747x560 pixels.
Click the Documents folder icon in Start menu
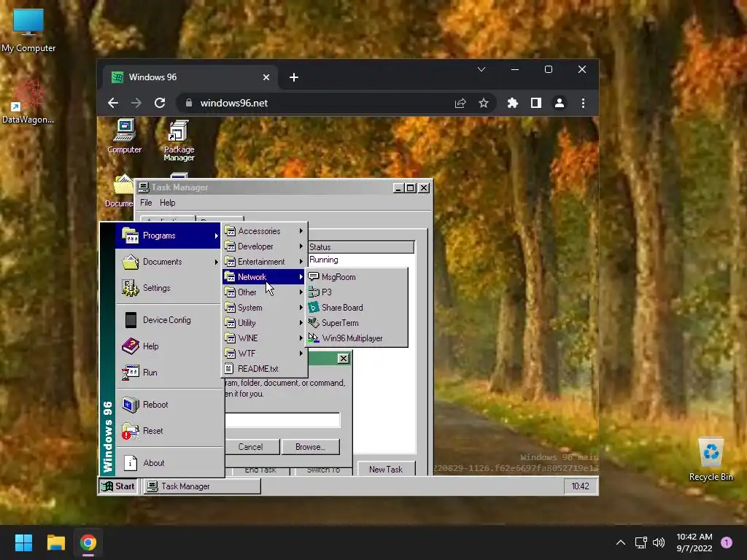pyautogui.click(x=130, y=262)
